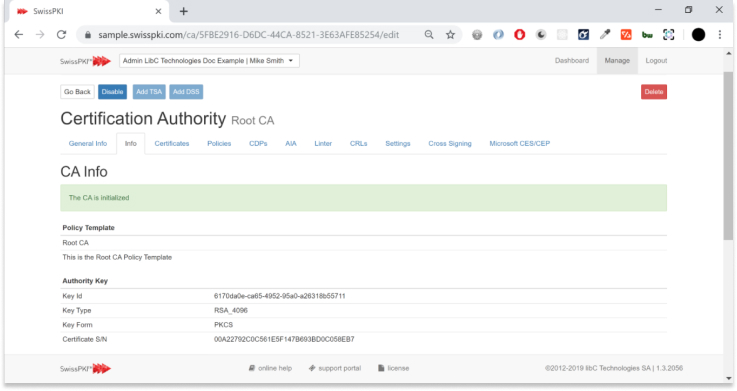Click the screenshot capture extension icon
The image size is (737, 391).
[668, 35]
